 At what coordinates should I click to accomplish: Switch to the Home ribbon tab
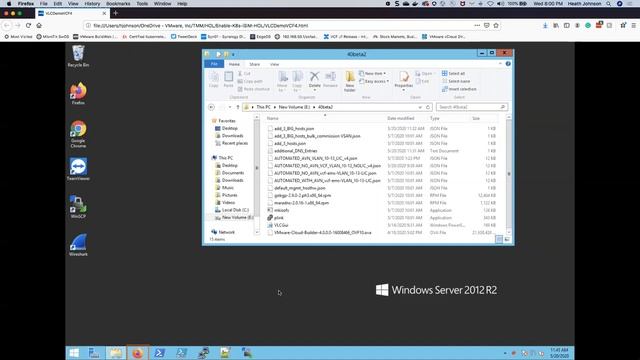coord(234,64)
